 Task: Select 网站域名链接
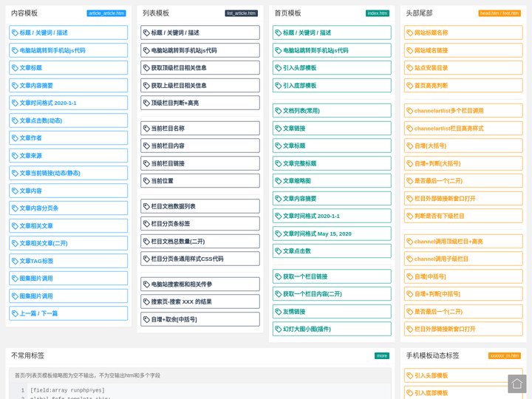coord(463,50)
